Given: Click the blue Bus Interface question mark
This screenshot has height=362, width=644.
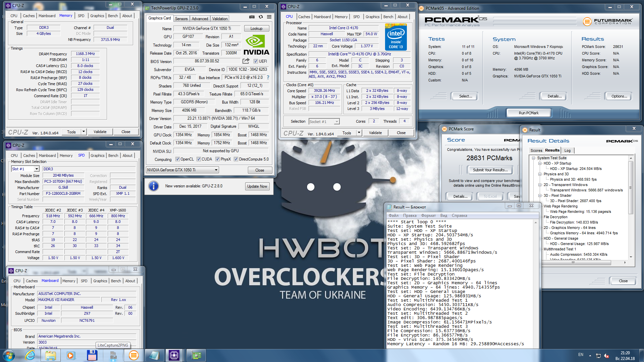Looking at the screenshot, I should 268,77.
